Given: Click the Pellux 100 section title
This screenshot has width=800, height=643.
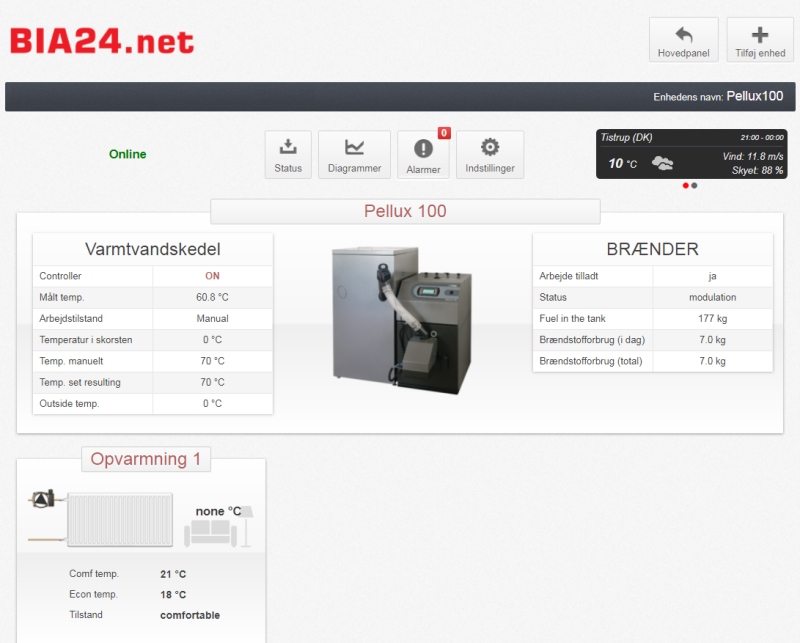Looking at the screenshot, I should (405, 211).
